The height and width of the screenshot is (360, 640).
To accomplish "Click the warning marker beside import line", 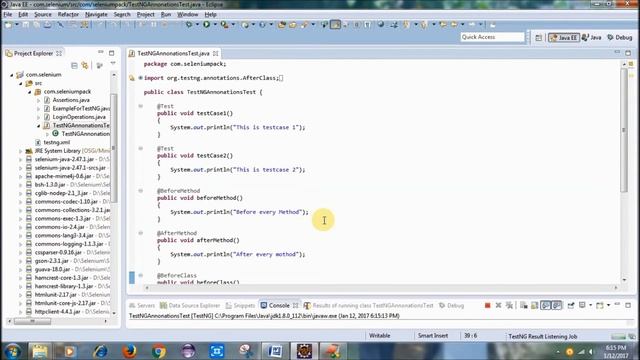I will tap(131, 78).
